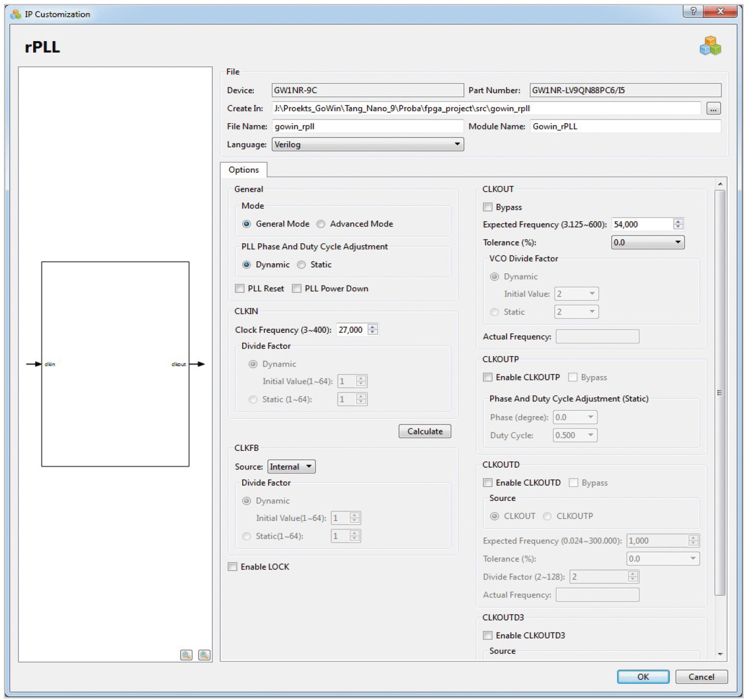Viewport: 745px width, 700px height.
Task: Select the Advanced Mode radio button
Action: tap(321, 224)
